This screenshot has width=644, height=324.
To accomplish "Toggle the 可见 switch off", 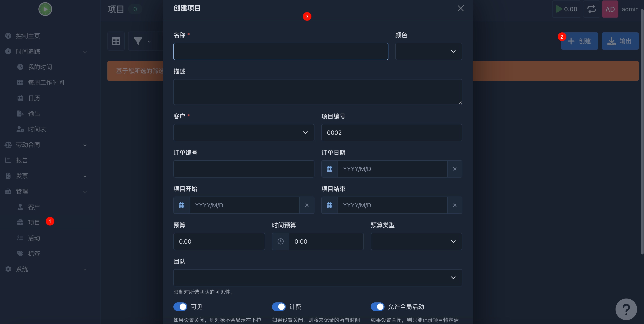I will 180,307.
